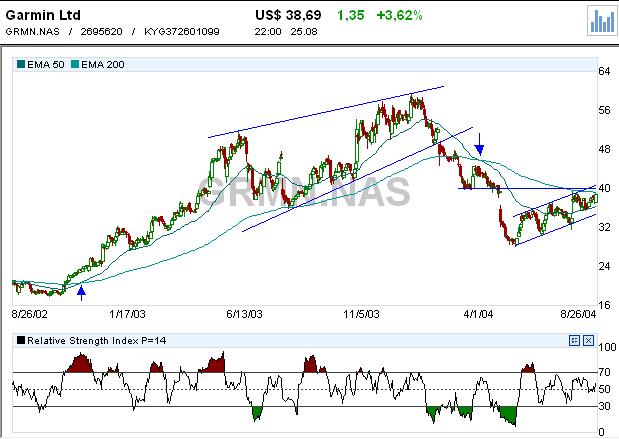619x439 pixels.
Task: Open the bar chart icon at top right
Action: pyautogui.click(x=602, y=21)
